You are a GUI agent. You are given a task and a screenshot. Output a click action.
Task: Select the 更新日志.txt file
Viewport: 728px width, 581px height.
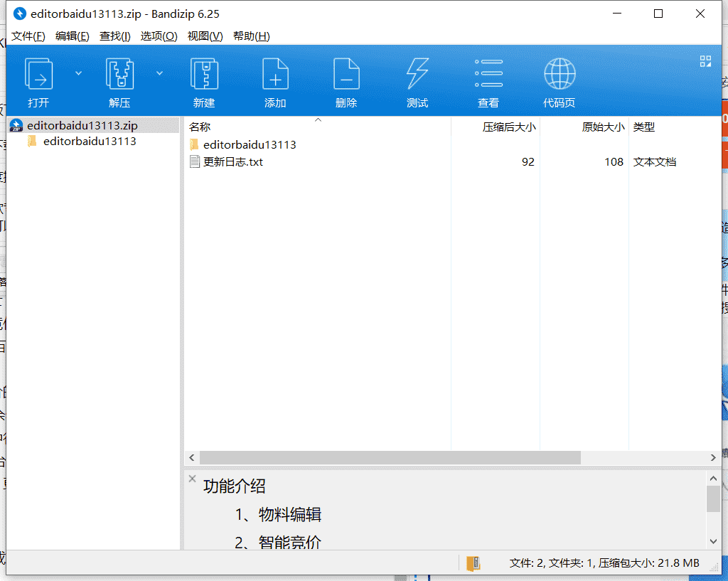(x=232, y=161)
